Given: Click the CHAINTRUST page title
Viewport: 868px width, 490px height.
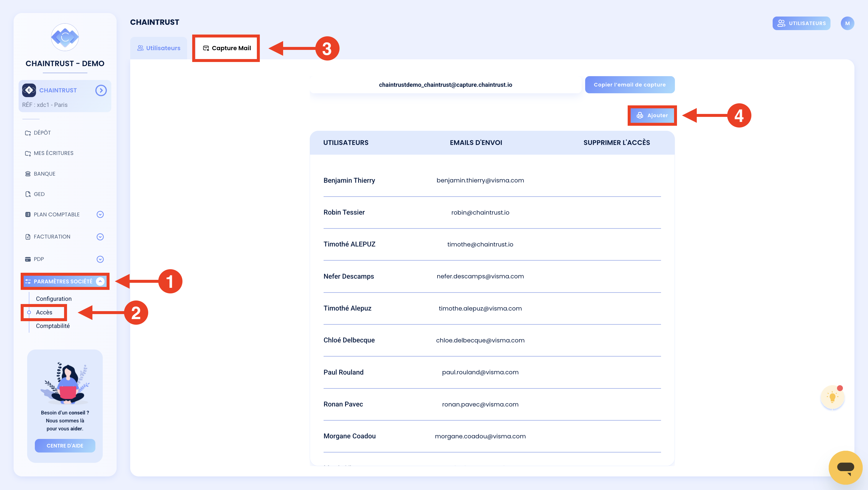Looking at the screenshot, I should 155,22.
